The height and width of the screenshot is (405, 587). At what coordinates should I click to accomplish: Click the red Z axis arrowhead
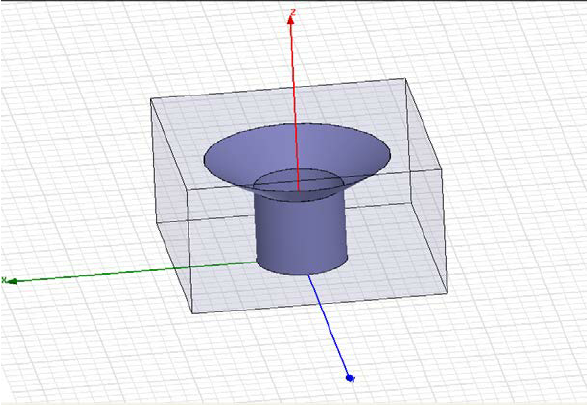(291, 20)
